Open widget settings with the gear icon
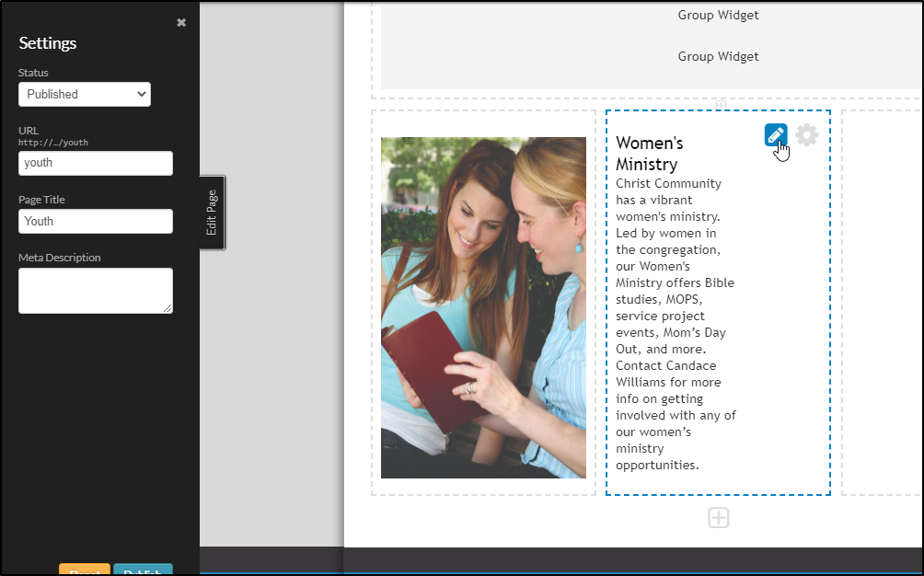This screenshot has height=576, width=924. click(x=807, y=135)
